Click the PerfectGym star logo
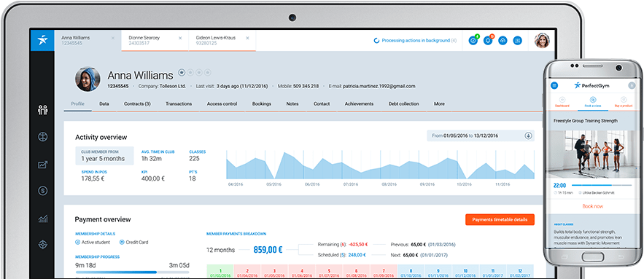Image resolution: width=644 pixels, height=279 pixels. [42, 40]
